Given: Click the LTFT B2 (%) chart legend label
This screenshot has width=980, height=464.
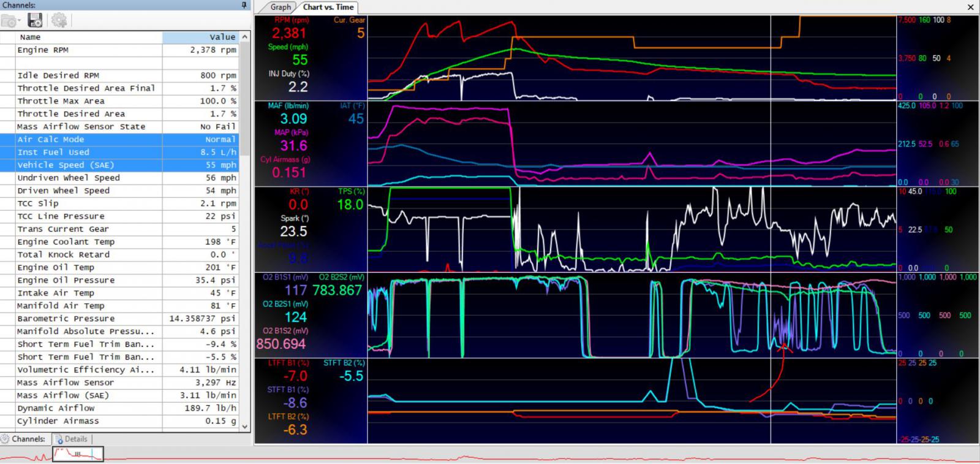Looking at the screenshot, I should coord(288,417).
